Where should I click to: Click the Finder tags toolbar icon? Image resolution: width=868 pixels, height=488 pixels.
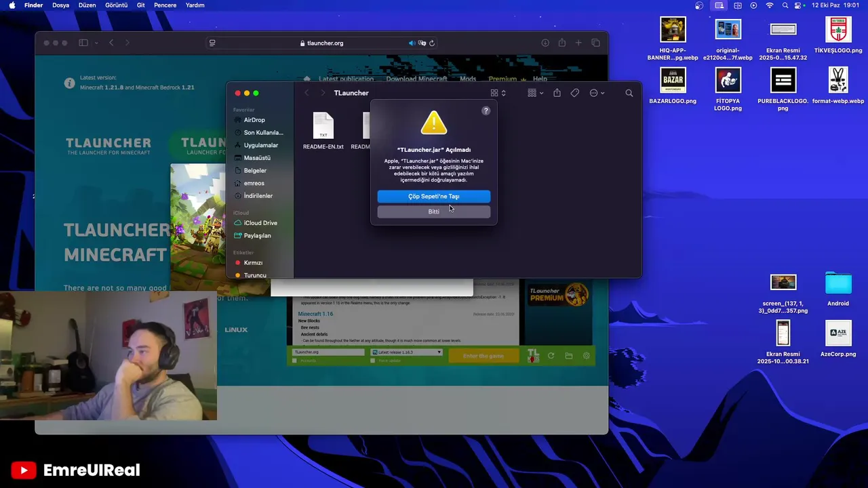575,93
